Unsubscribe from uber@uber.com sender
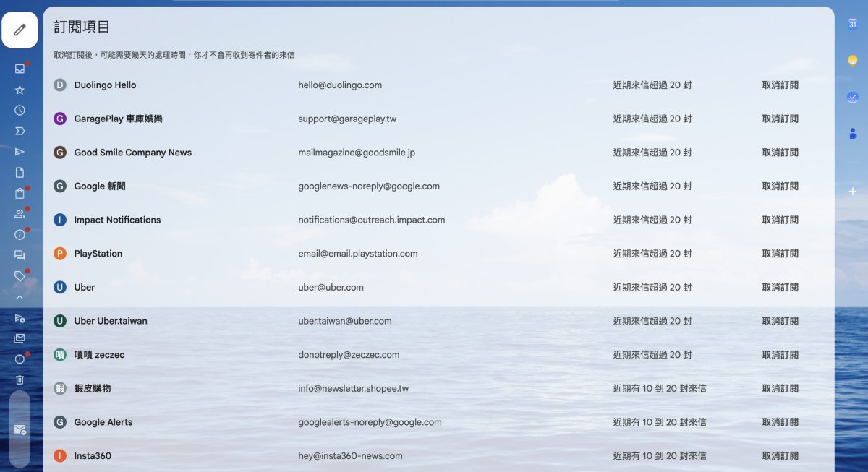This screenshot has width=868, height=472. (x=780, y=287)
